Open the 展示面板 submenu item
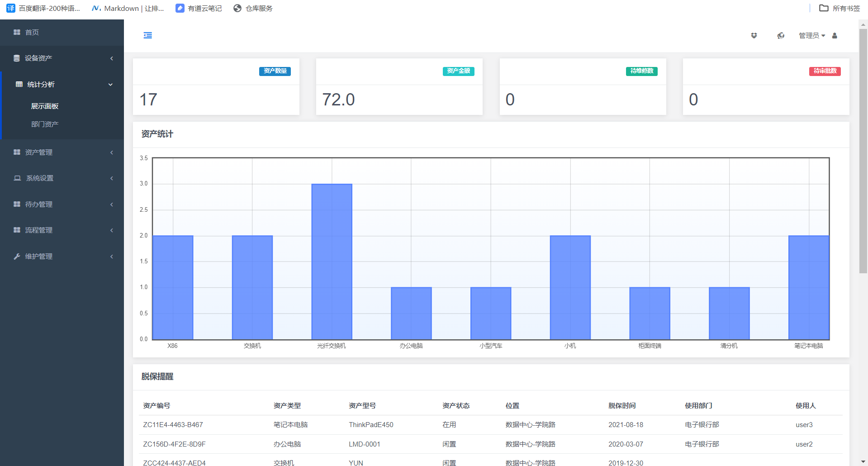Screen dimensions: 868x466 pyautogui.click(x=45, y=106)
